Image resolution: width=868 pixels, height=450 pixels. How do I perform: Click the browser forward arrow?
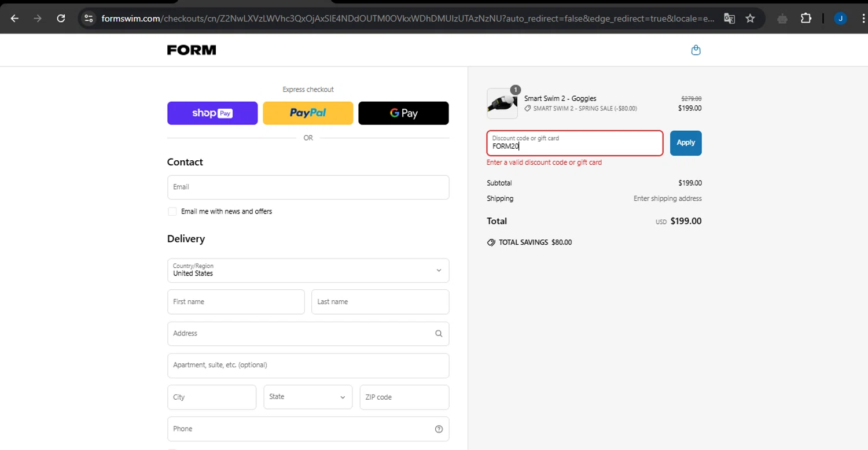[x=38, y=19]
